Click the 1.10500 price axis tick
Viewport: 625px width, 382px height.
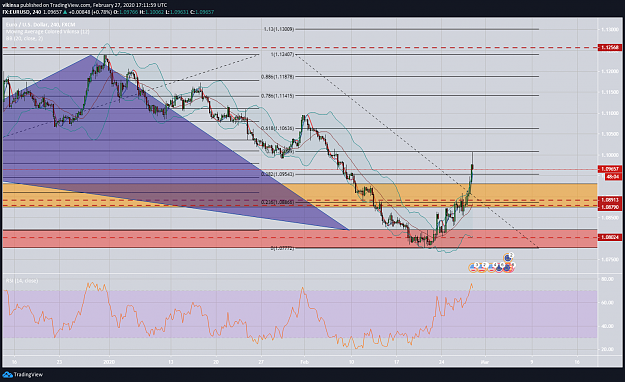pos(610,134)
